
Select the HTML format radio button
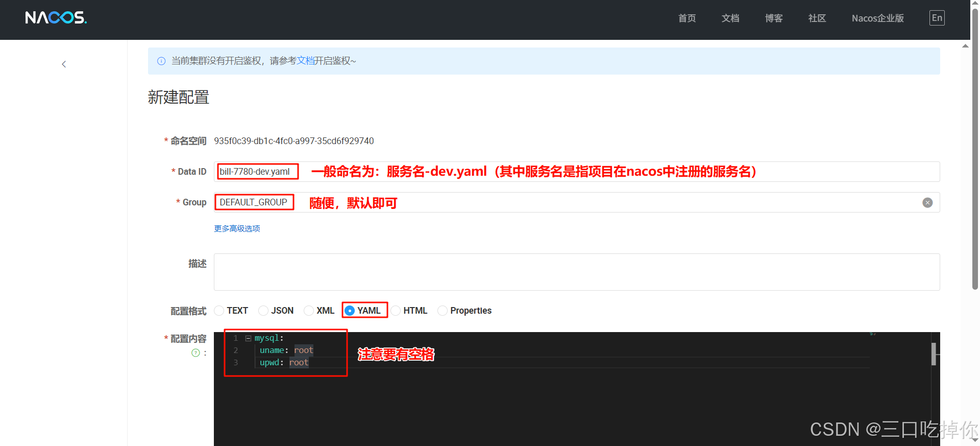396,311
